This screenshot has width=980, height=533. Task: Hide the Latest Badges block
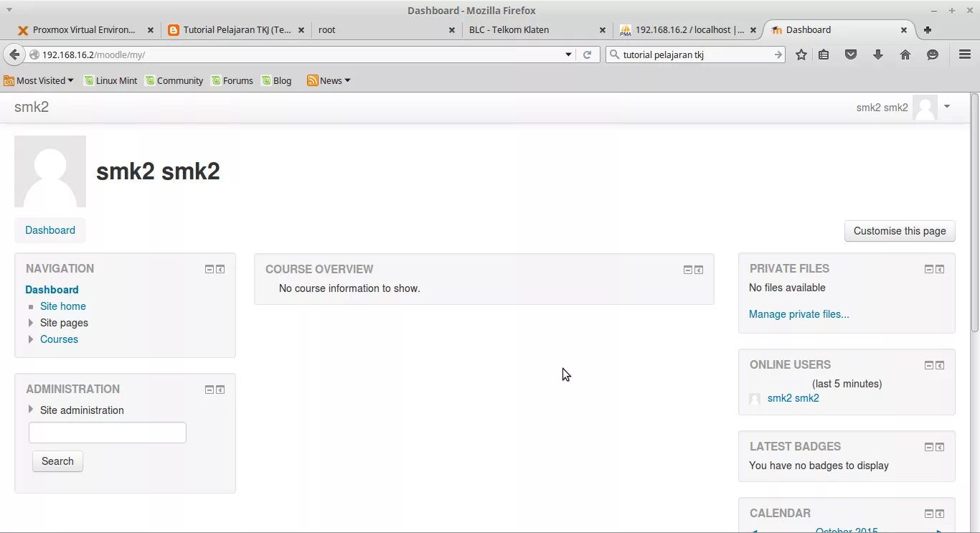pos(929,448)
